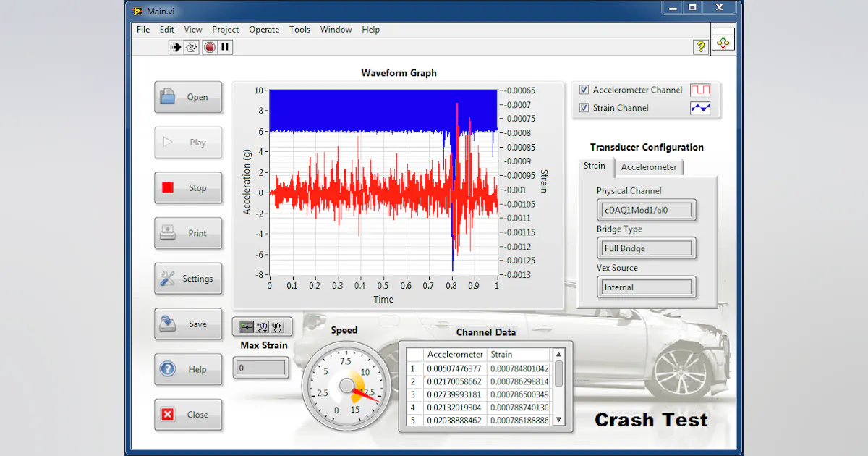Image resolution: width=868 pixels, height=456 pixels.
Task: Open the Operate menu
Action: click(x=264, y=30)
